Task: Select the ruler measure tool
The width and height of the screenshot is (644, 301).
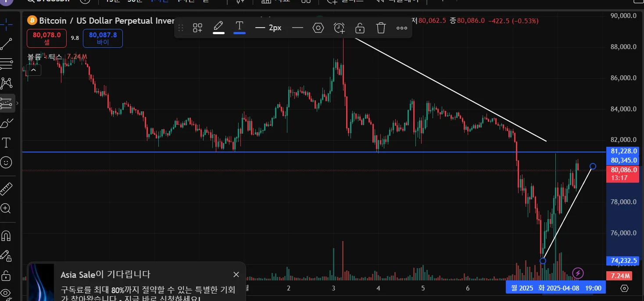Action: pos(6,189)
